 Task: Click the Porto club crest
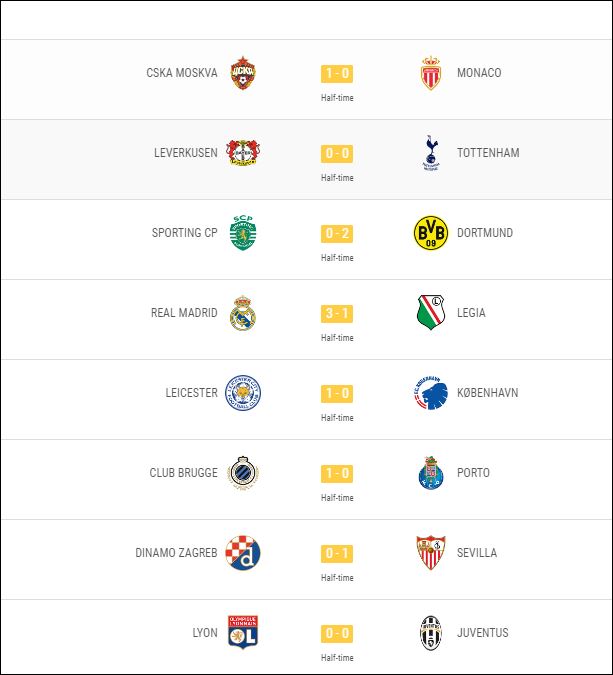[430, 473]
